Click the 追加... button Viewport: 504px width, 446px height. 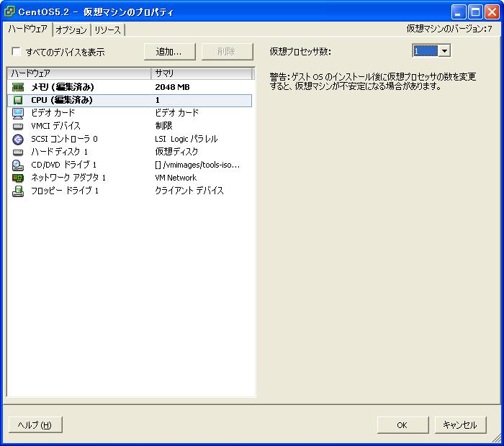click(x=169, y=52)
